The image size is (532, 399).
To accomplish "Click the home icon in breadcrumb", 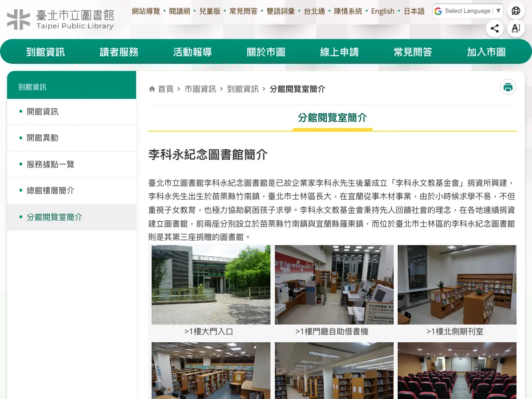I will [x=152, y=89].
